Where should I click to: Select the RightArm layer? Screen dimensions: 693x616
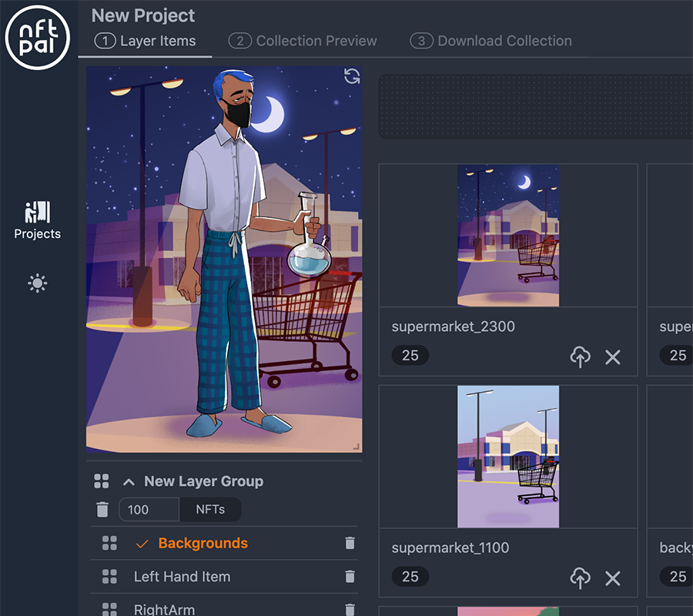point(165,609)
